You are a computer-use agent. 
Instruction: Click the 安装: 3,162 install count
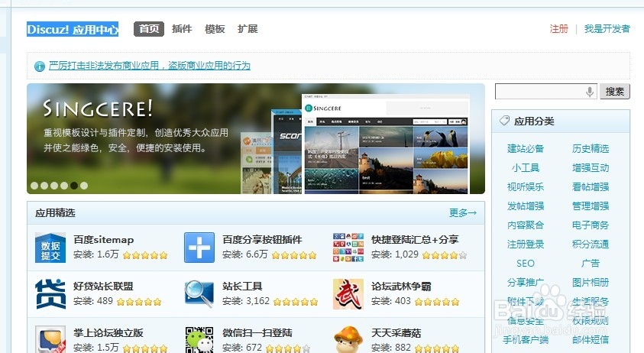(246, 301)
